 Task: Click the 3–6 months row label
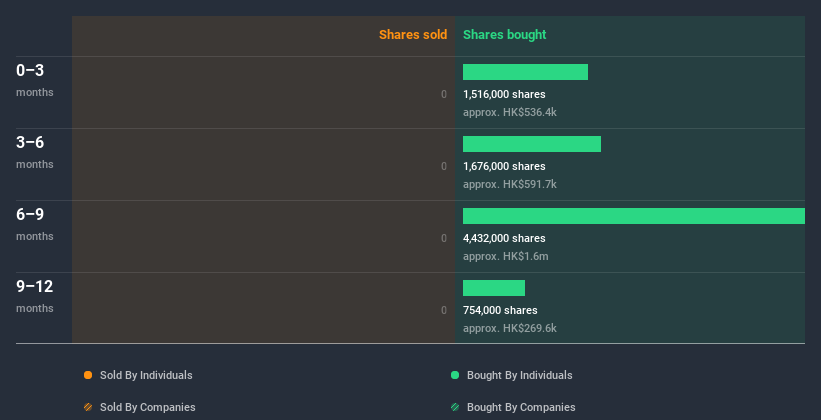click(35, 152)
